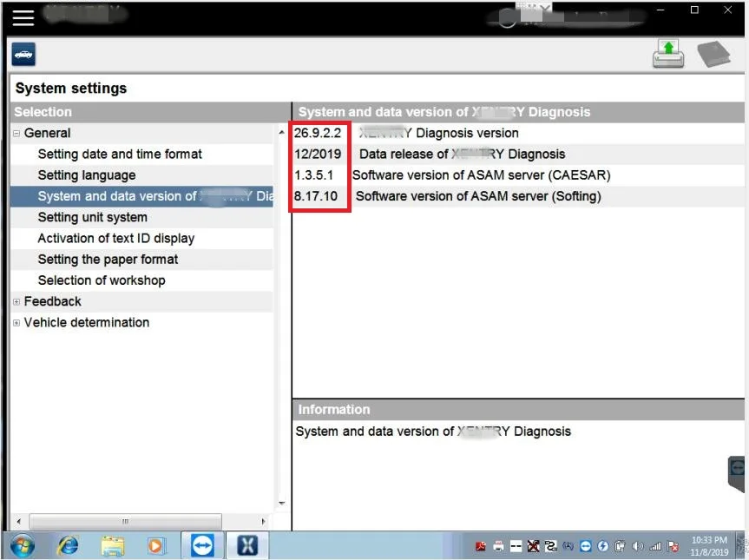Maximize the diagnosis window
Screen dimensions: 749x560
(694, 10)
